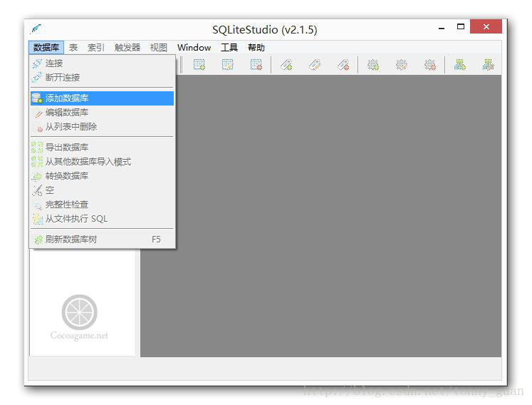The height and width of the screenshot is (405, 532).
Task: Open the 视图 menu
Action: pos(158,48)
